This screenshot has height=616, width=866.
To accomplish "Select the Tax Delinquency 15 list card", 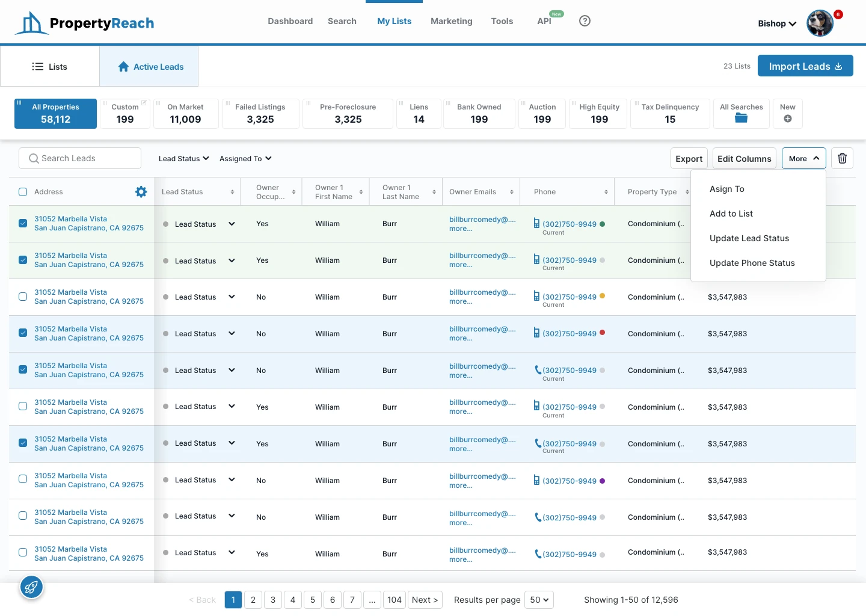I will coord(670,114).
